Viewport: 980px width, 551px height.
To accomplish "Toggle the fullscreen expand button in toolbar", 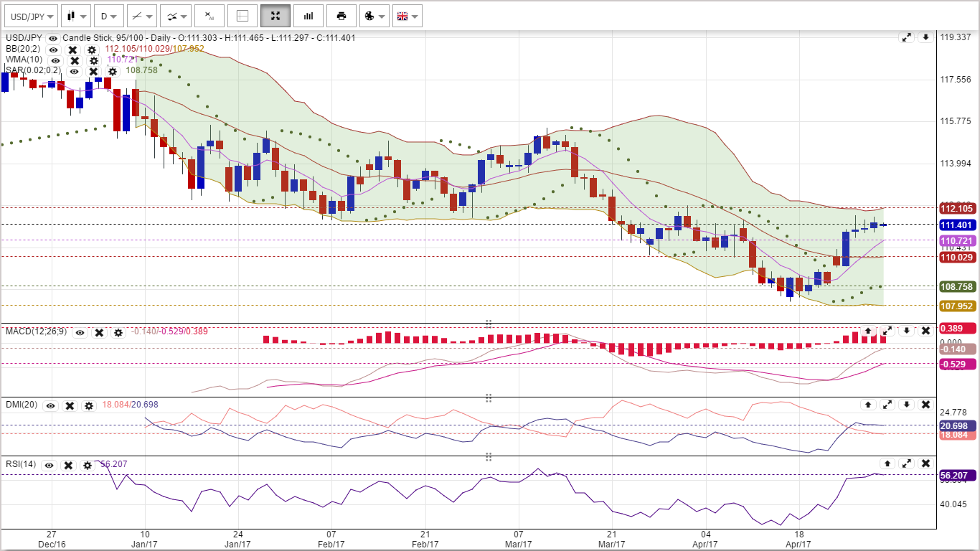I will (x=275, y=16).
